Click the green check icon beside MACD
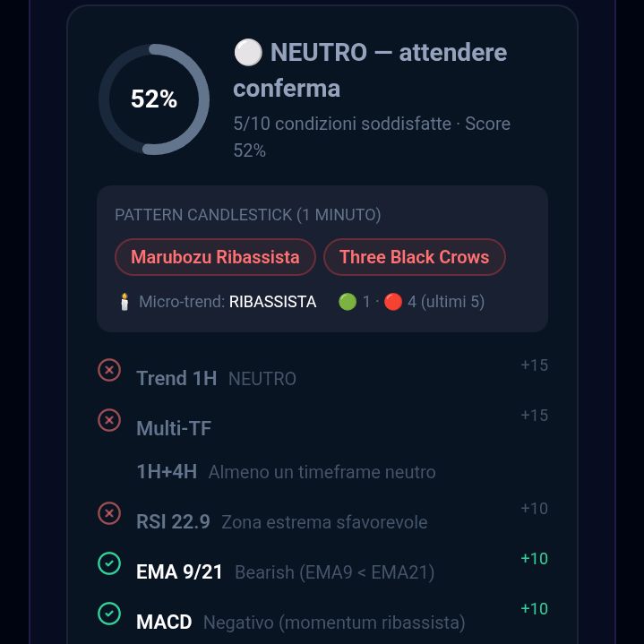The height and width of the screenshot is (644, 644). pos(109,614)
